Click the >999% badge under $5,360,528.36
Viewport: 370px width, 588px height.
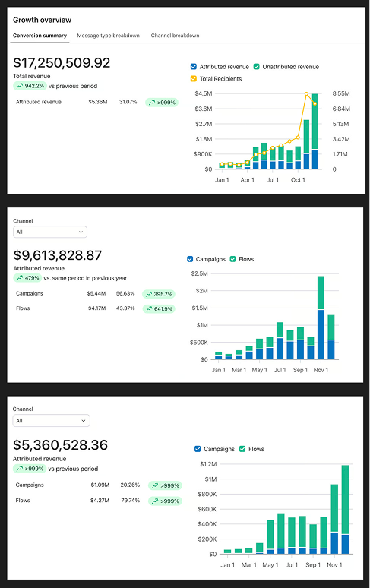pyautogui.click(x=30, y=469)
